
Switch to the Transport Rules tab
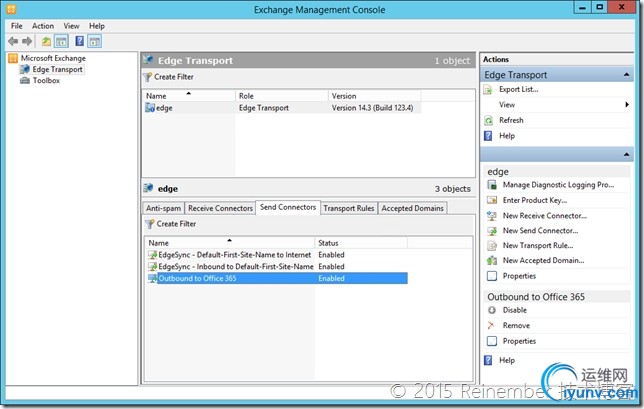point(349,208)
